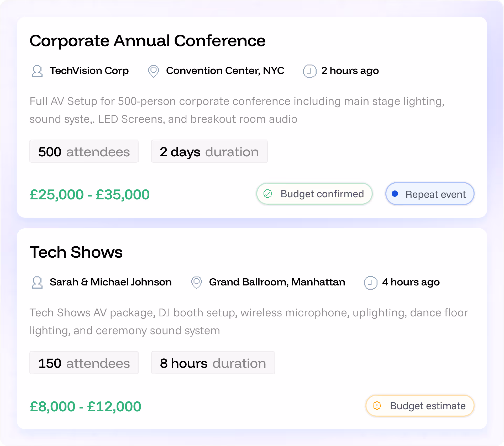Click the £25,000 - £35,000 budget range
The image size is (504, 446).
coord(90,195)
